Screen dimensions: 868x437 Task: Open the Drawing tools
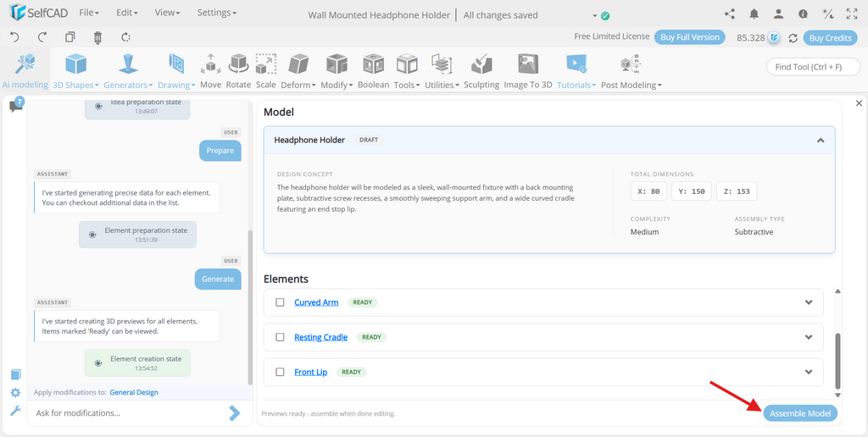(176, 71)
